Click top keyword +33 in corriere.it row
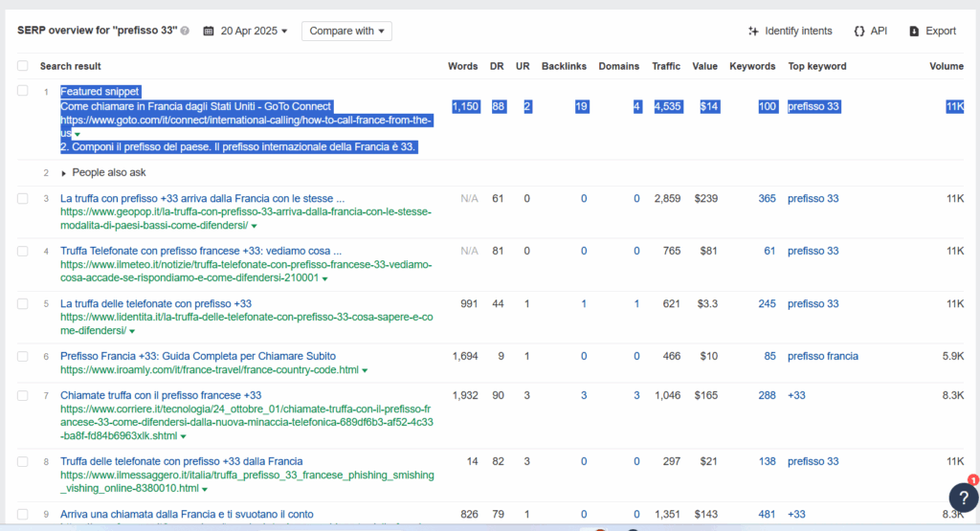Viewport: 980px width, 531px height. 796,395
